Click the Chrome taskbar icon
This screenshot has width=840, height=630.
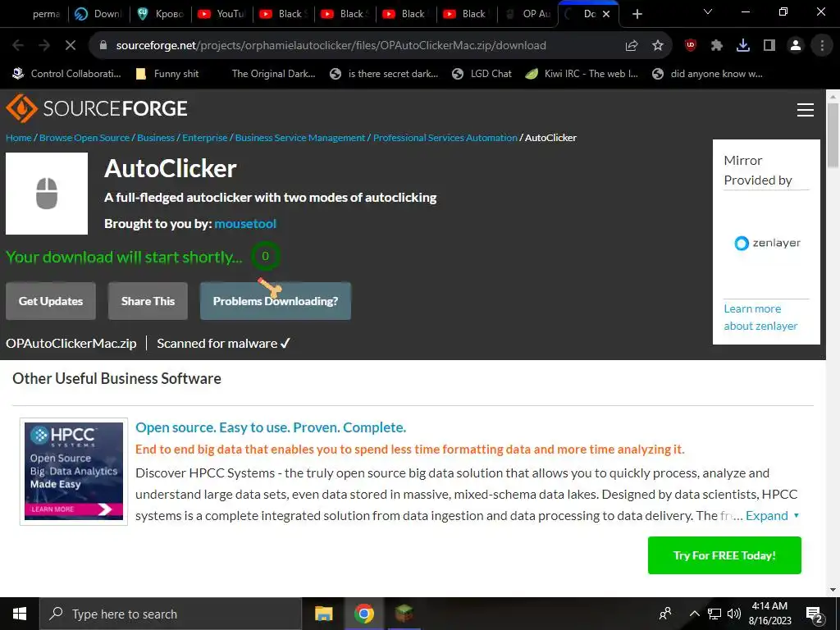tap(363, 614)
